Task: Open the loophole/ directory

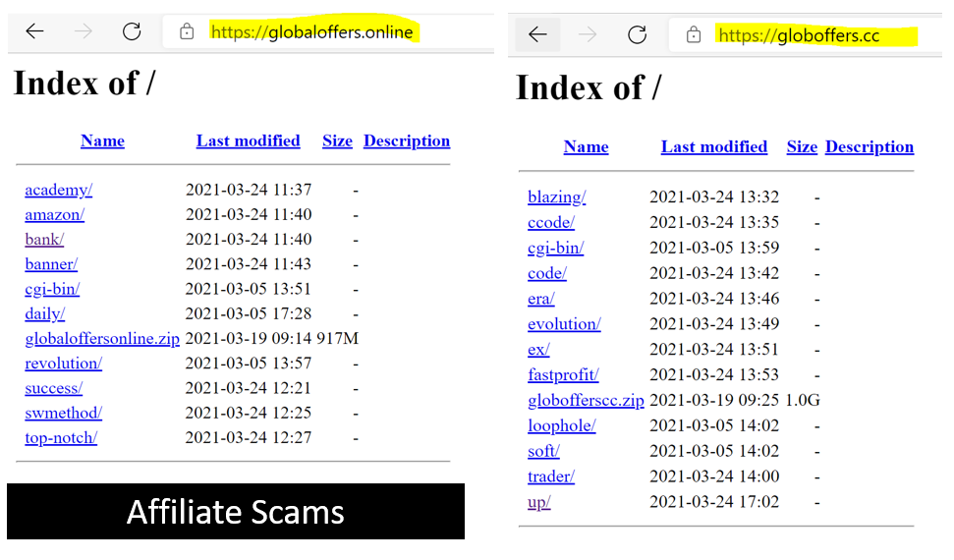Action: 562,426
